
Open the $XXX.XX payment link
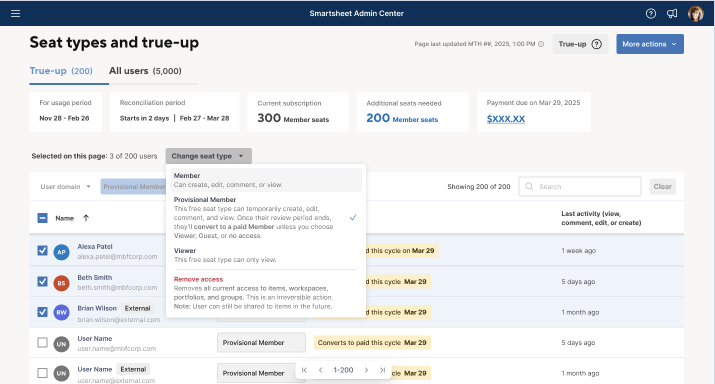coord(506,119)
